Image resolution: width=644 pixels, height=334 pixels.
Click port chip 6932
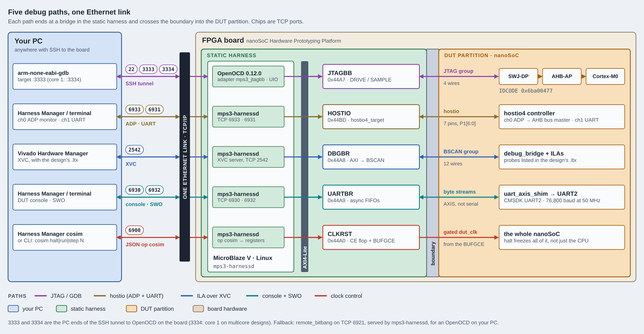(x=155, y=190)
